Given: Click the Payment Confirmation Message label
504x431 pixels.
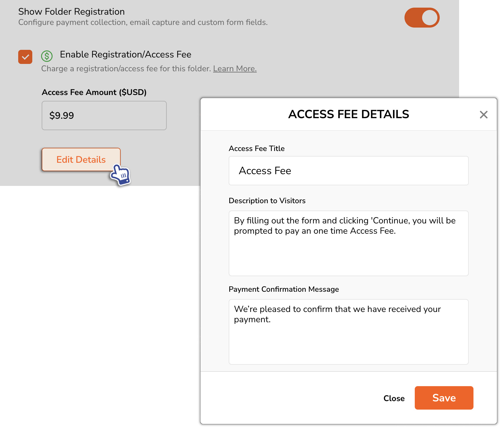Looking at the screenshot, I should coord(284,289).
